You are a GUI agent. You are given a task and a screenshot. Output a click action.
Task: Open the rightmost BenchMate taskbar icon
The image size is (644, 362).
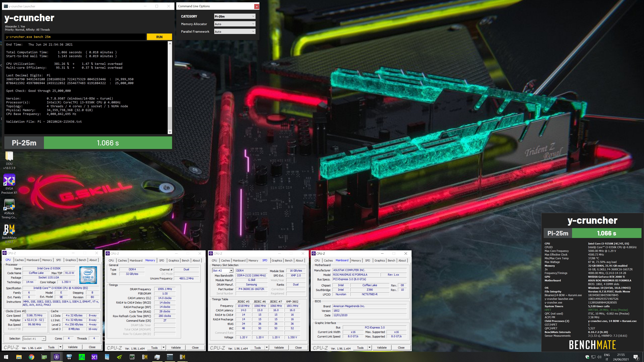coord(182,357)
